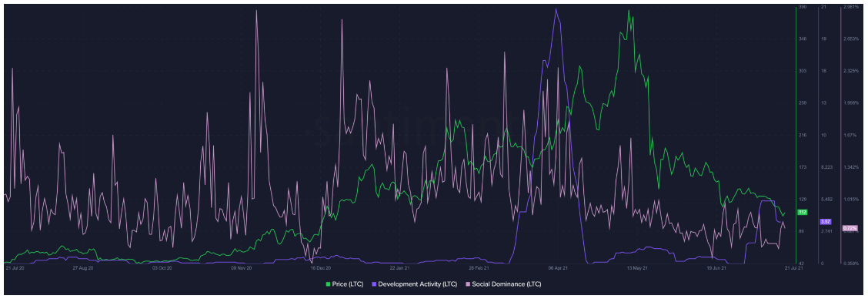Toggle the Social Dominance (LTC) legend entry
Viewport: 868px width, 299px height.
coord(504,284)
